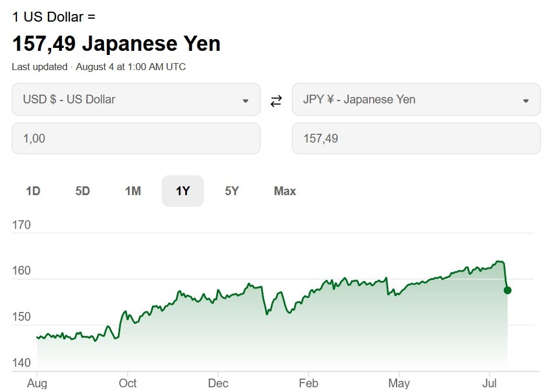The width and height of the screenshot is (549, 392).
Task: Open the JPY currency dropdown arrow
Action: [x=526, y=101]
